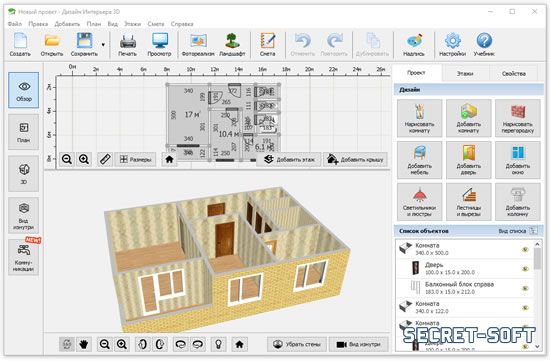Click the Добавить крышу button

355,159
